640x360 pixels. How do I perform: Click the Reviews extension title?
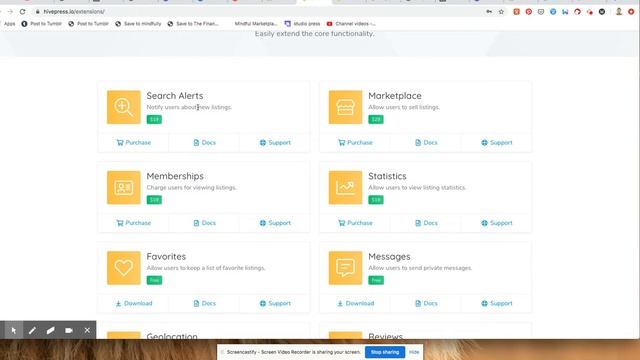(x=385, y=336)
